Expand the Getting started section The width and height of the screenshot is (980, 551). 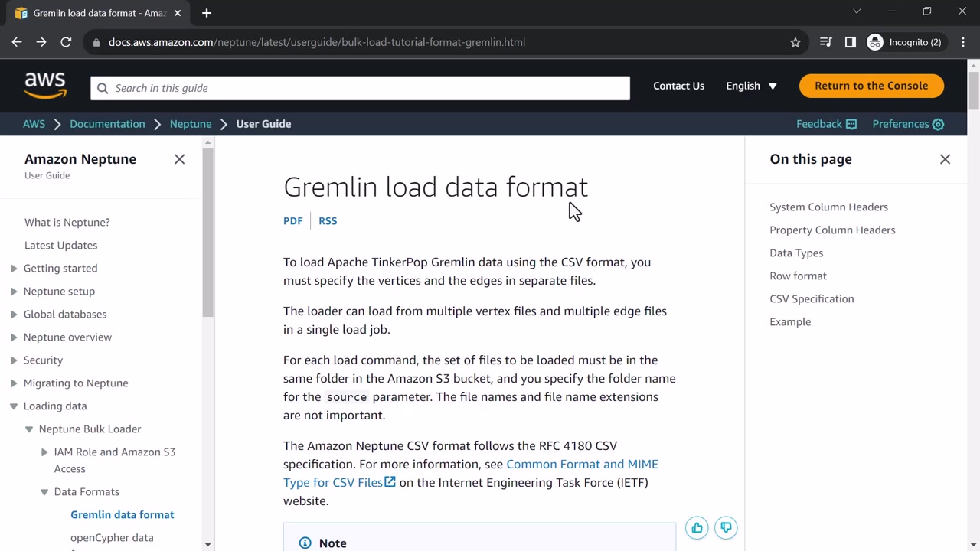14,268
